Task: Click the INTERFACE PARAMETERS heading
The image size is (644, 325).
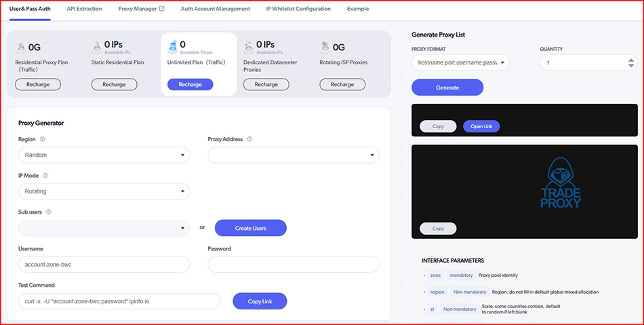Action: pos(453,261)
